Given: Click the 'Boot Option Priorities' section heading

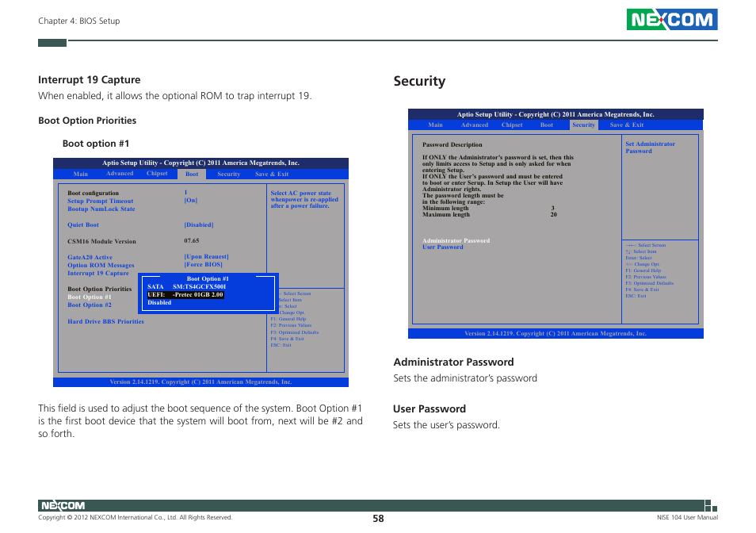Looking at the screenshot, I should click(x=87, y=121).
